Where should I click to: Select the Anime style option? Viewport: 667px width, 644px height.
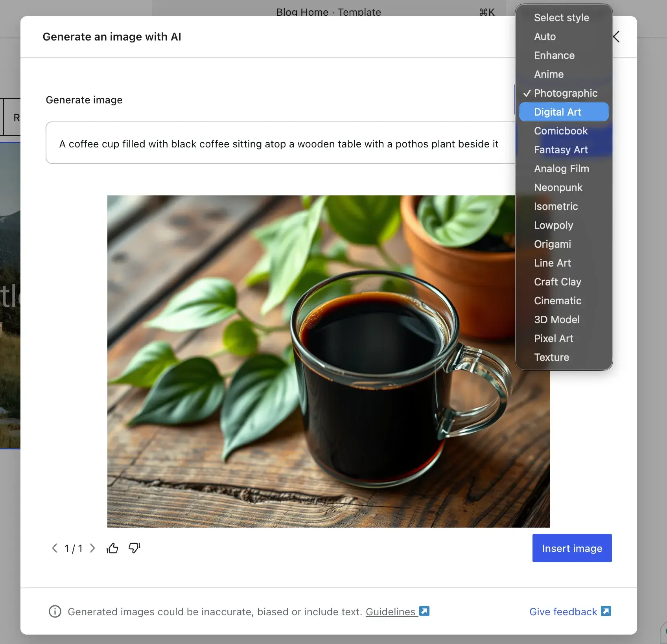click(x=548, y=74)
